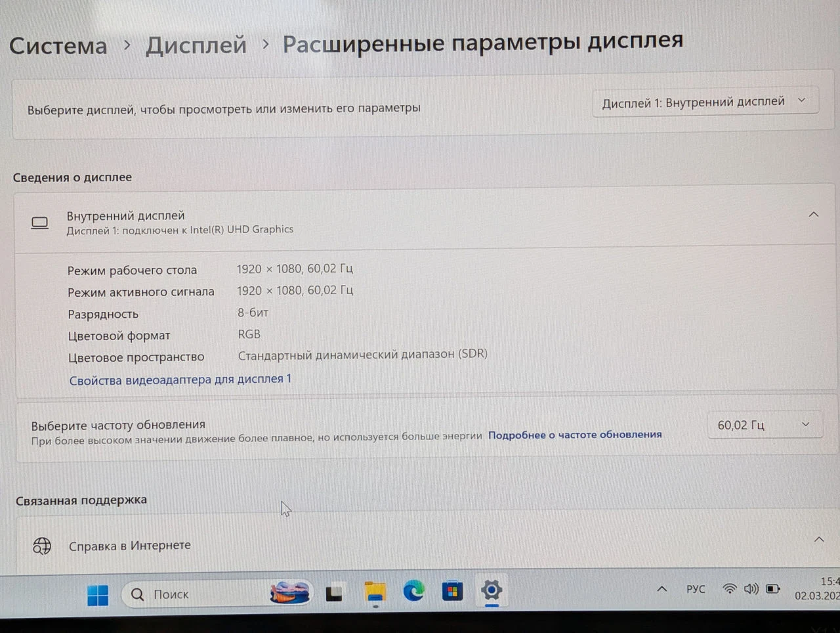Click the laptop display icon beside Внутренний дисплей
840x633 pixels.
[x=40, y=223]
